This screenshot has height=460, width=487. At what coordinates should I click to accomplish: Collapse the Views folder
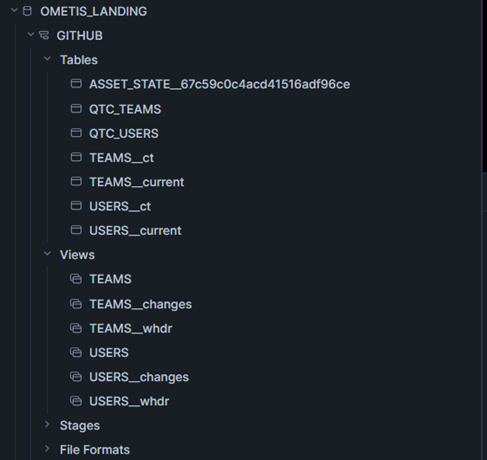47,254
